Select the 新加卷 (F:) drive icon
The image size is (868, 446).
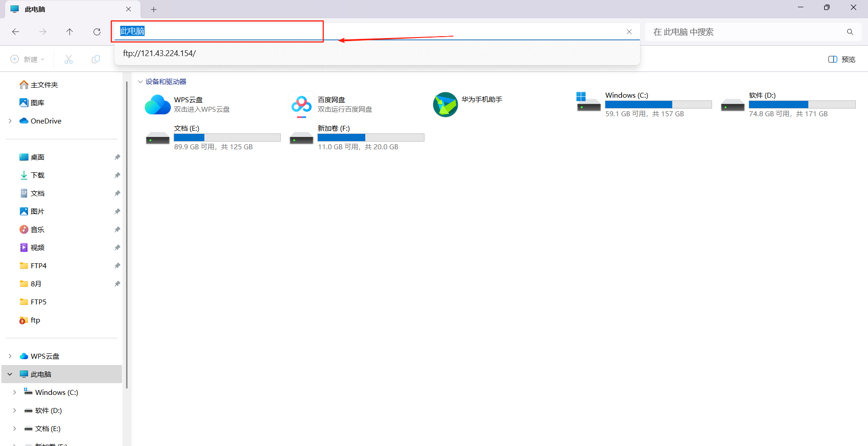(x=301, y=138)
